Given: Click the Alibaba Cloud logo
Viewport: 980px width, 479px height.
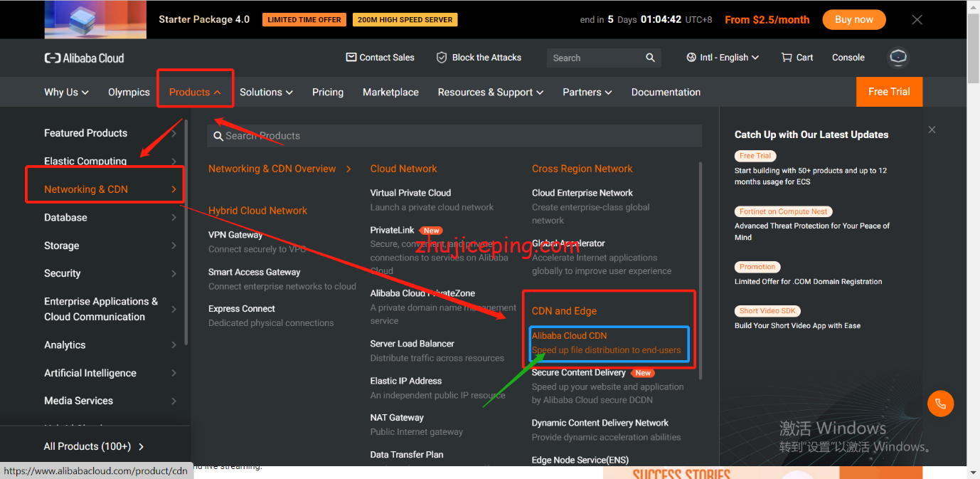Looking at the screenshot, I should (x=84, y=58).
